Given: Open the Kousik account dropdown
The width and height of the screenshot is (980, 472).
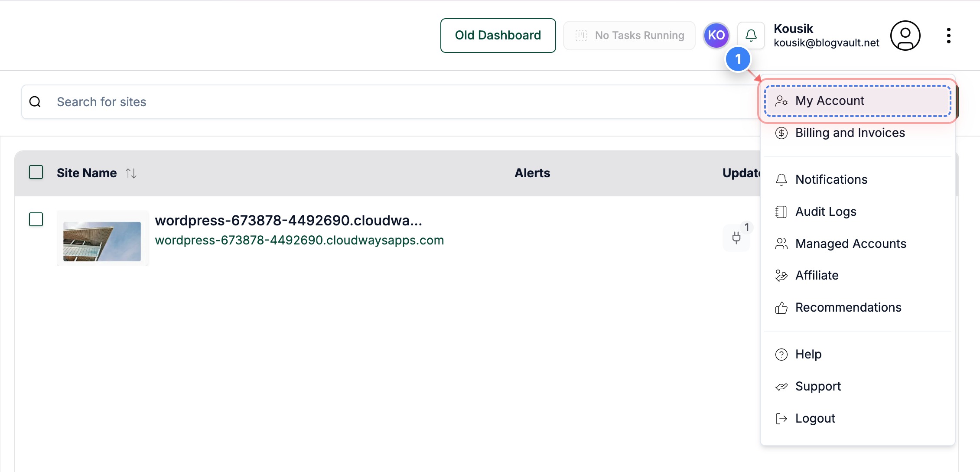Looking at the screenshot, I should click(x=826, y=35).
